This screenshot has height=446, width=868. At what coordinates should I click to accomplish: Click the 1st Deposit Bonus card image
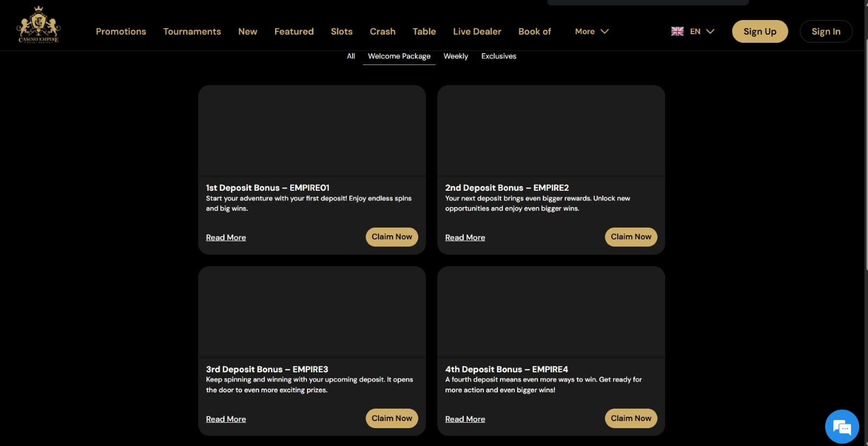pos(312,131)
